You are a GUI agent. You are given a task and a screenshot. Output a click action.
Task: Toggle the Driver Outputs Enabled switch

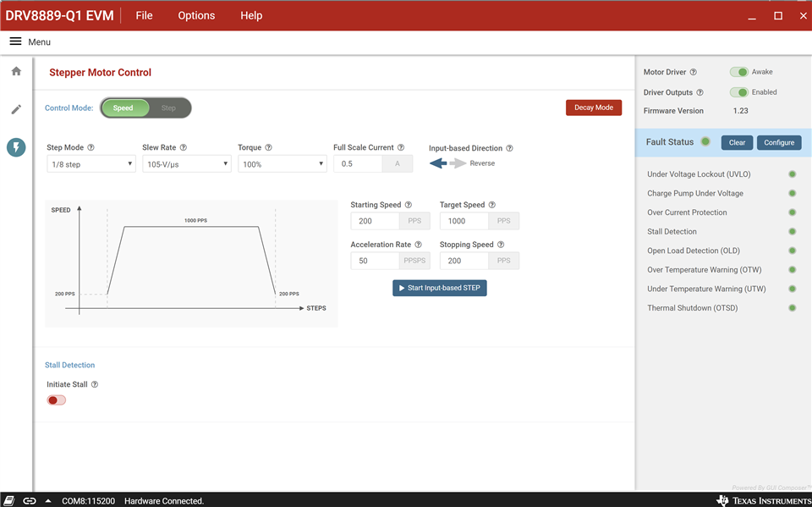click(739, 92)
